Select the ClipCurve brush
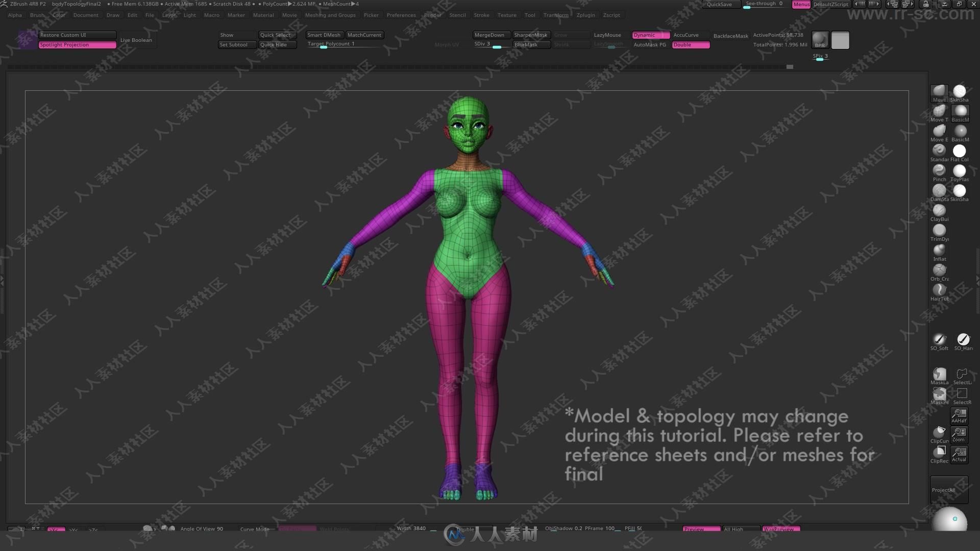The height and width of the screenshot is (551, 980). point(939,435)
